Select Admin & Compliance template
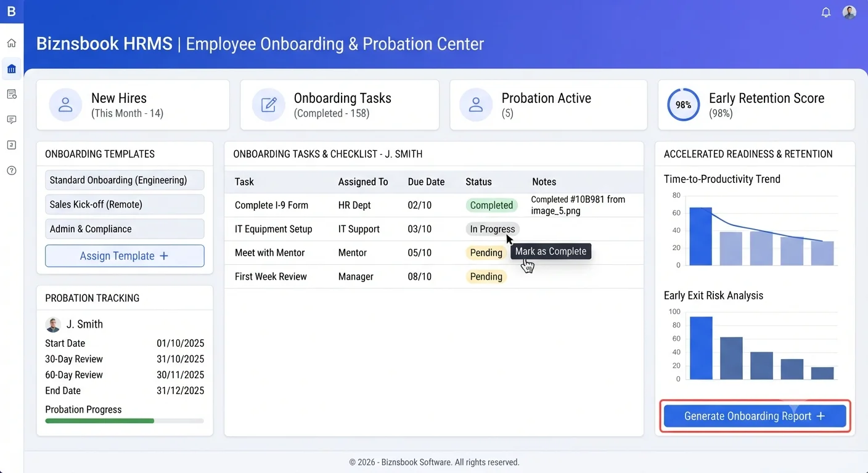This screenshot has height=473, width=868. (125, 228)
